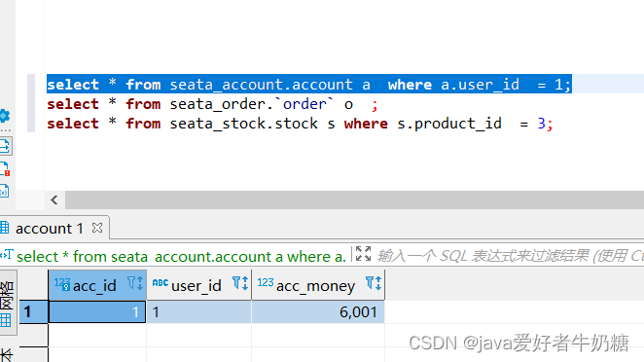
Task: Focus the SQL expression filter input field
Action: coord(510,256)
